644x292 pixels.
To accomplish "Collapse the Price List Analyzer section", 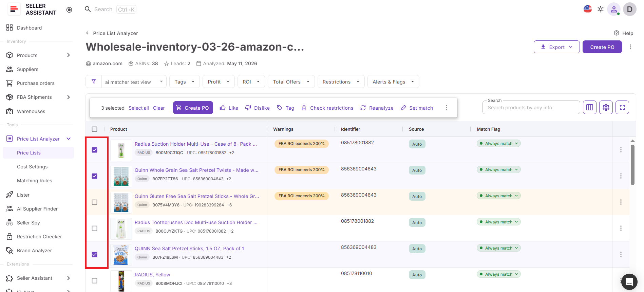I will pos(69,139).
